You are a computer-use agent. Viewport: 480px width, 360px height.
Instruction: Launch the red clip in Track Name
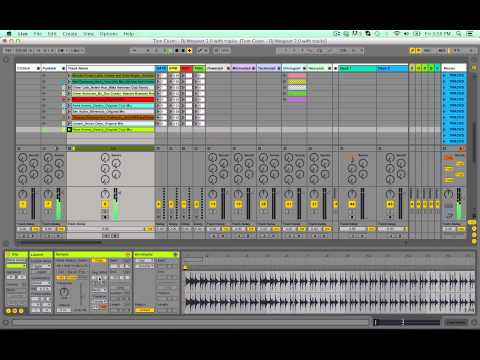69,99
